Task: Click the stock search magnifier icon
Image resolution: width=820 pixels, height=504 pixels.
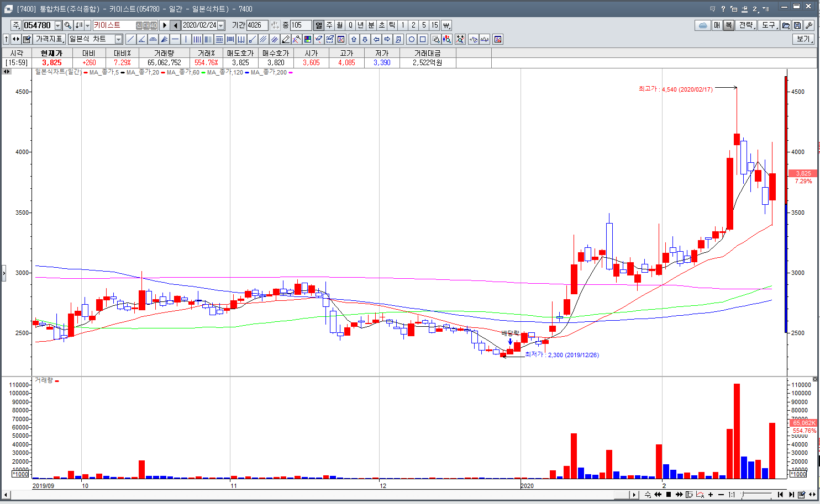Action: (x=68, y=25)
